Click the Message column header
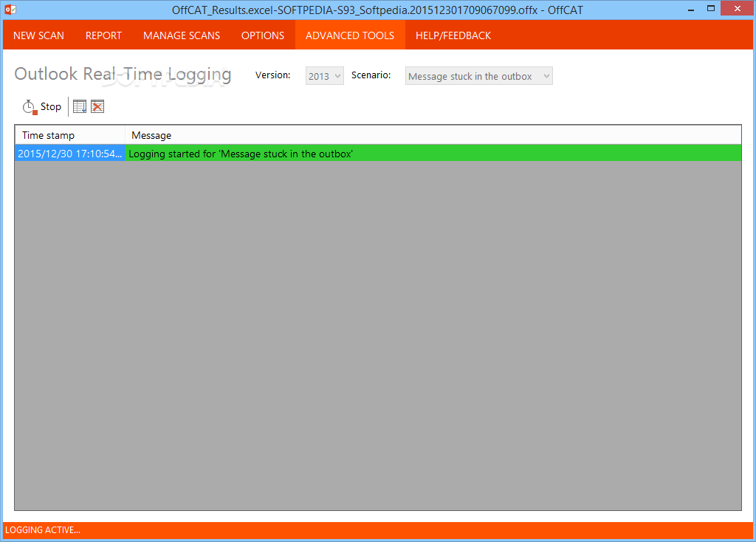Screen dimensions: 756x542 (x=433, y=135)
